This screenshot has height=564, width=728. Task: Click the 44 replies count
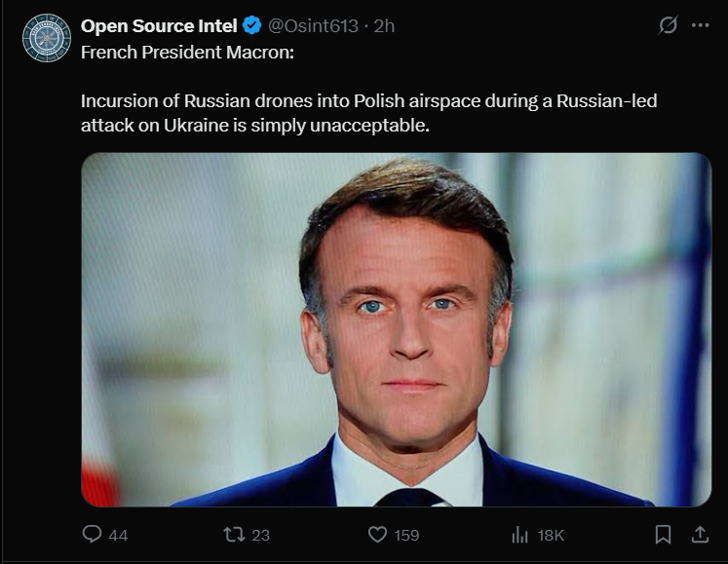coord(118,535)
